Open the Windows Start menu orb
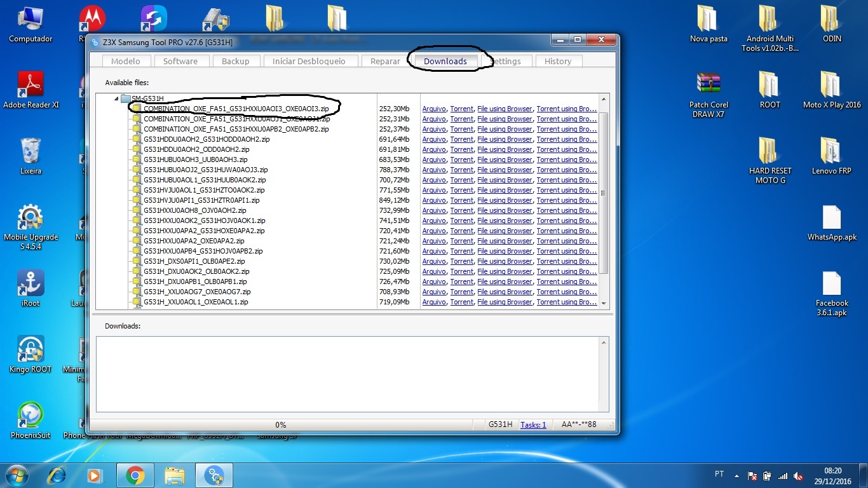 [17, 475]
